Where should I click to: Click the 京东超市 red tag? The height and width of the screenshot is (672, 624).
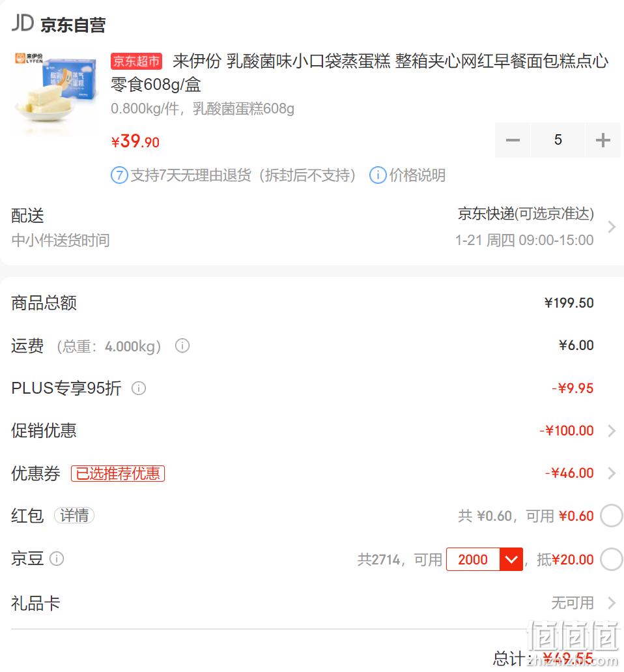[136, 61]
